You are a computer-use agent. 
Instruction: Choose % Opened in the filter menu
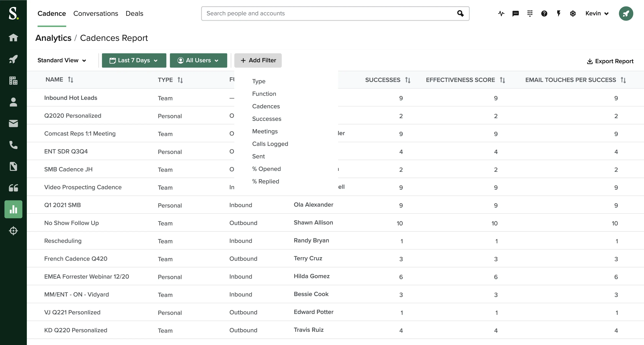pos(266,169)
